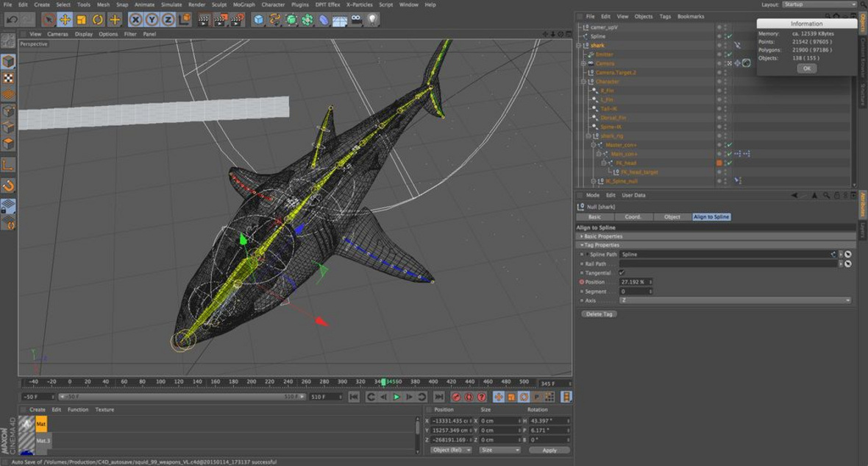The height and width of the screenshot is (466, 868).
Task: Open the MoGraph menu
Action: tap(243, 4)
